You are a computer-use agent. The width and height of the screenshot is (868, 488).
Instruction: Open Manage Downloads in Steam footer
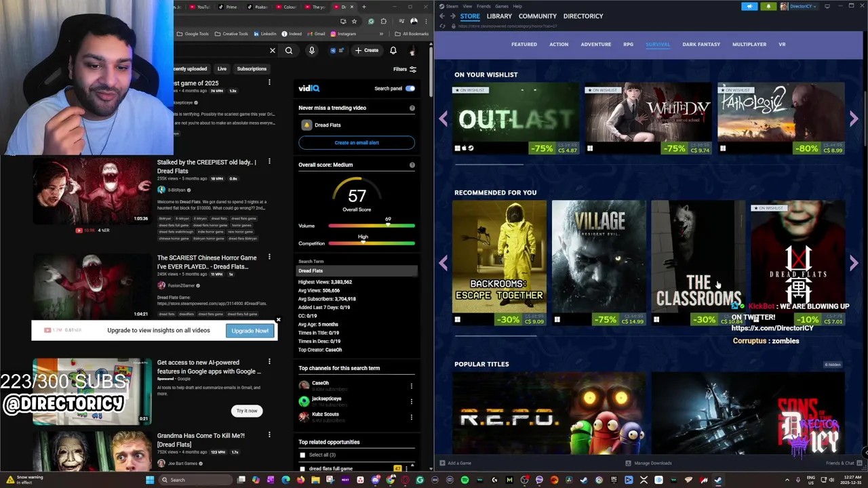pyautogui.click(x=649, y=463)
